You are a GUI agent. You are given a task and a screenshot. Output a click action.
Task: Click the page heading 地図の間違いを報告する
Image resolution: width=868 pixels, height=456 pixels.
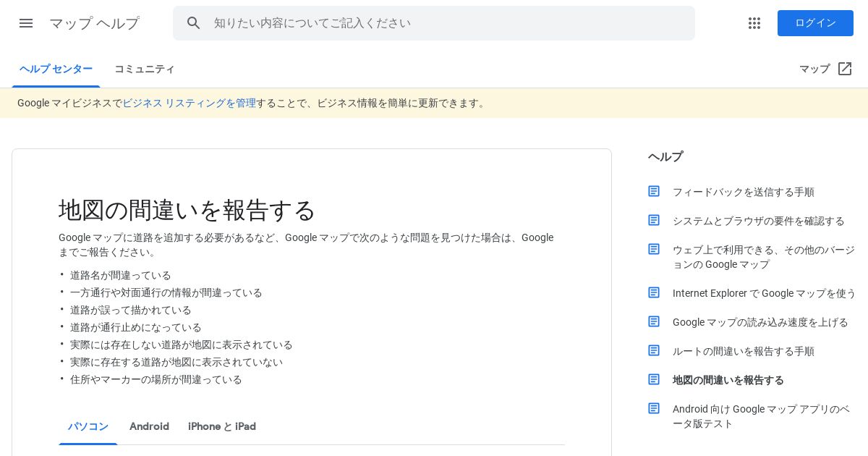tap(187, 210)
